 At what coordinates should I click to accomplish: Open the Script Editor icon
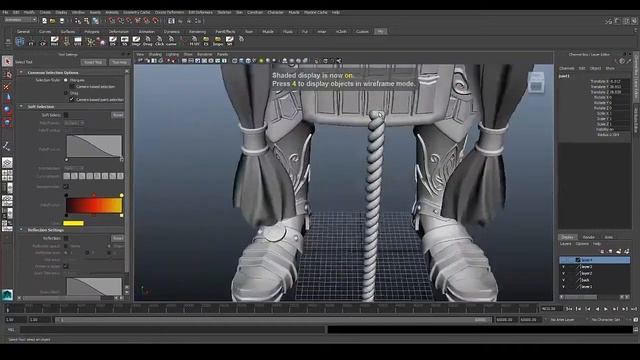636,330
